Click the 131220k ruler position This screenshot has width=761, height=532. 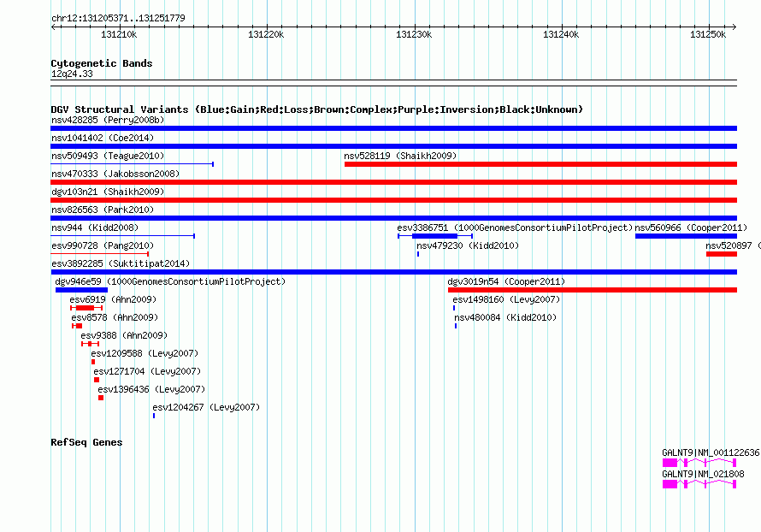click(266, 34)
